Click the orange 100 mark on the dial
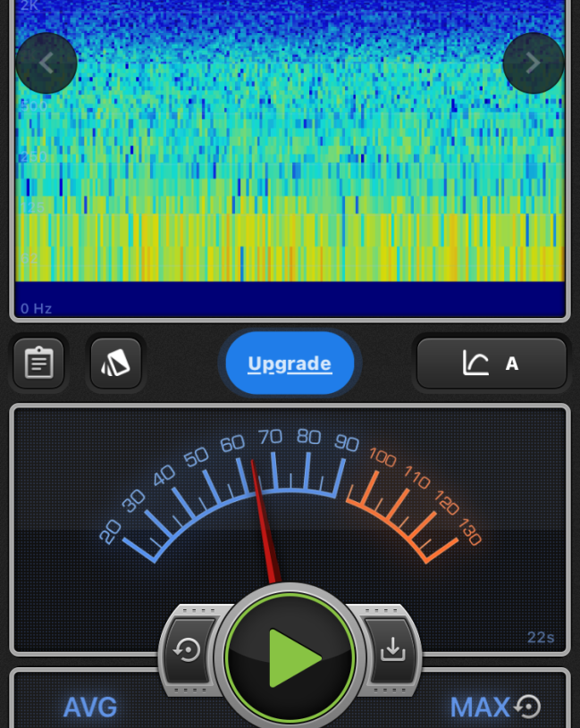 coord(382,458)
